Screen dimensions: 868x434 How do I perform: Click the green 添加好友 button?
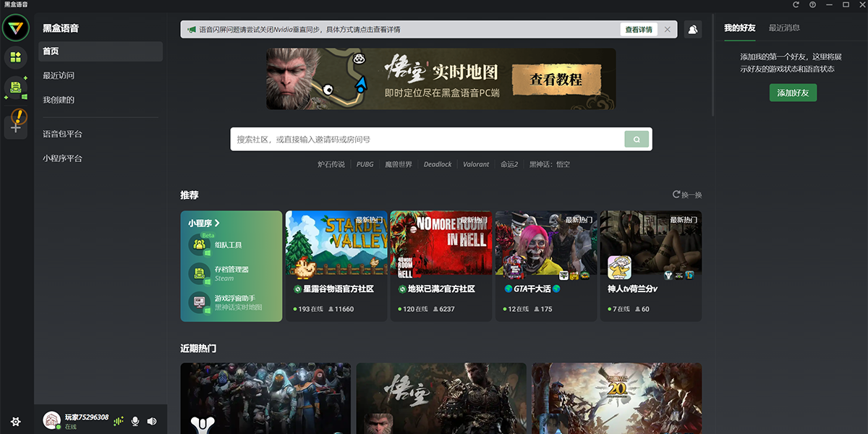(793, 93)
